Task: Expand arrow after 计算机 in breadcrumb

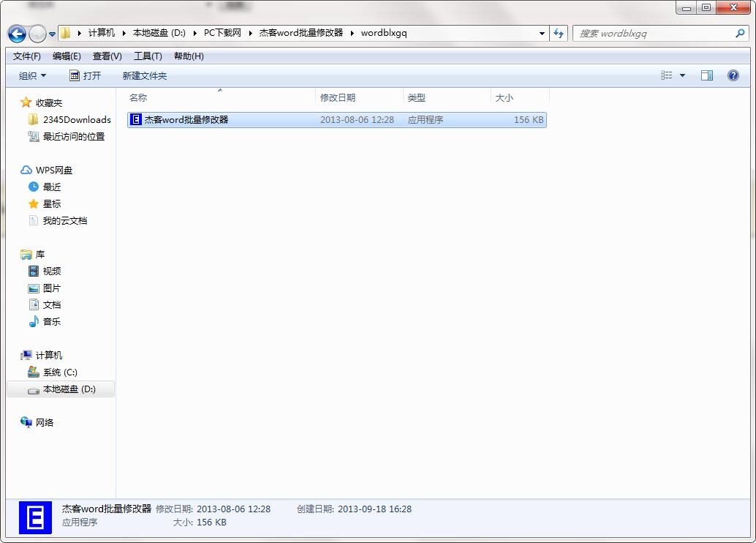Action: click(124, 33)
